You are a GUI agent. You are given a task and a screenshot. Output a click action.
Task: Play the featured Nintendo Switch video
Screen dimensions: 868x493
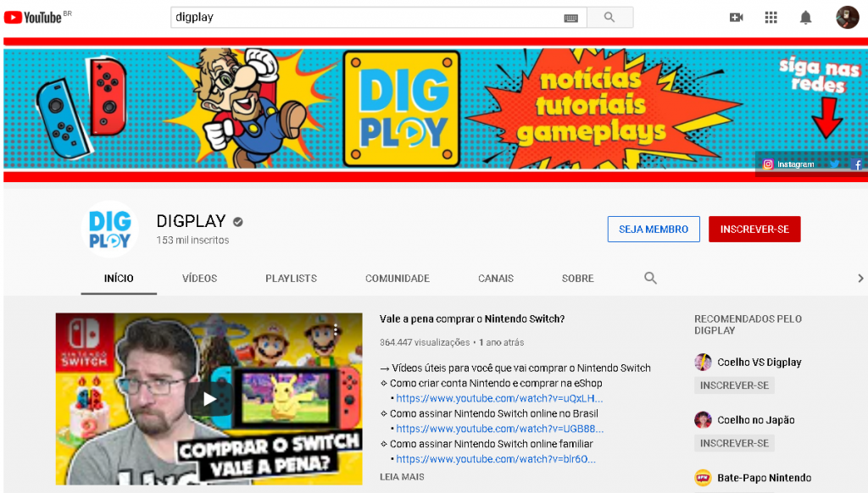[209, 399]
